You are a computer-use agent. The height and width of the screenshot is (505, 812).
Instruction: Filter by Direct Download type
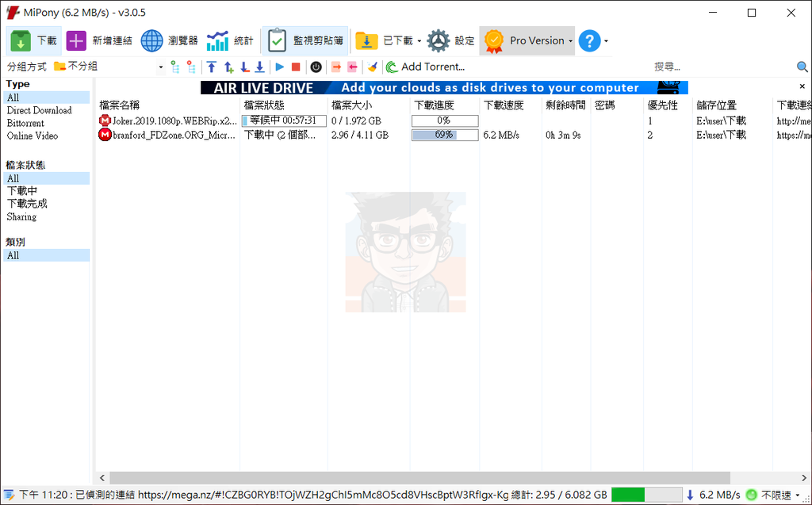pos(40,110)
